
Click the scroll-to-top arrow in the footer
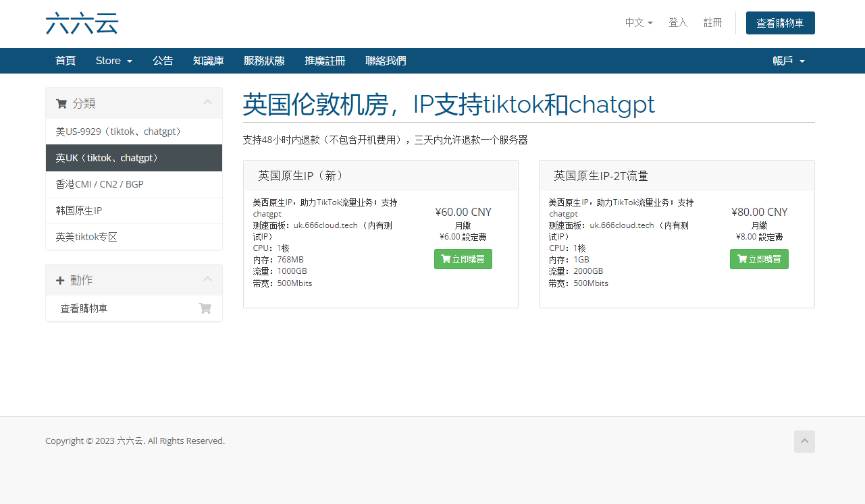pos(804,441)
